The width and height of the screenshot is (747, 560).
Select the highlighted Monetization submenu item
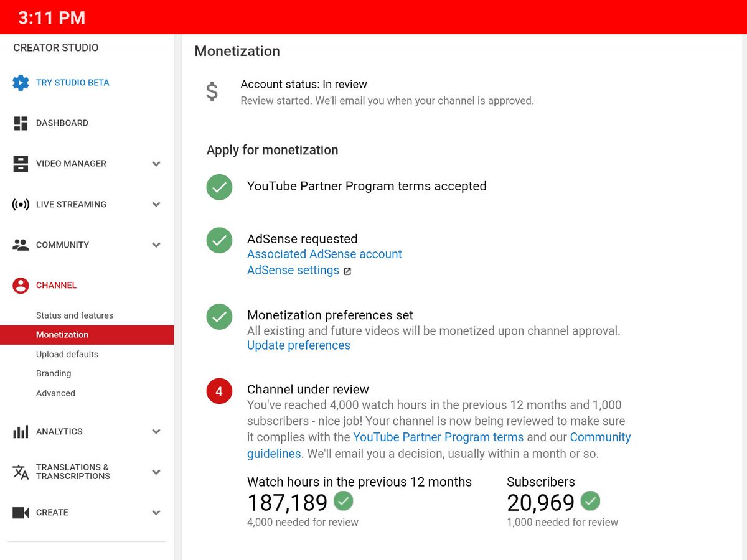point(87,335)
